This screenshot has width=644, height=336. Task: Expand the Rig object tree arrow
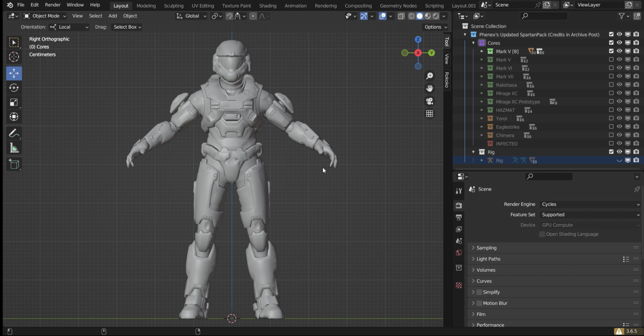482,160
